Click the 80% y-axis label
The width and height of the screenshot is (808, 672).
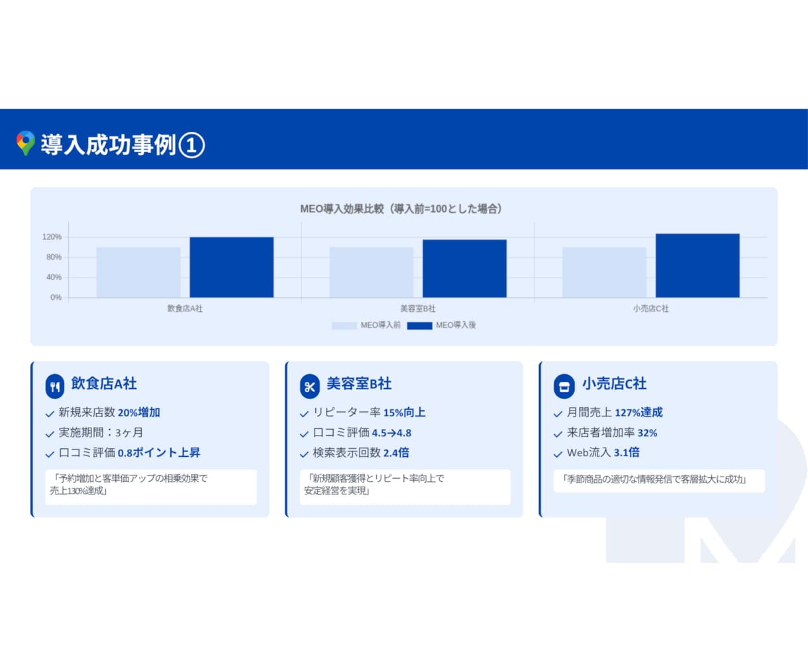pyautogui.click(x=54, y=257)
